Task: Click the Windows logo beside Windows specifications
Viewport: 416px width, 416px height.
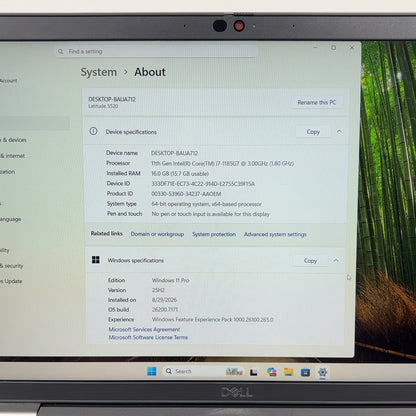Action: point(96,260)
